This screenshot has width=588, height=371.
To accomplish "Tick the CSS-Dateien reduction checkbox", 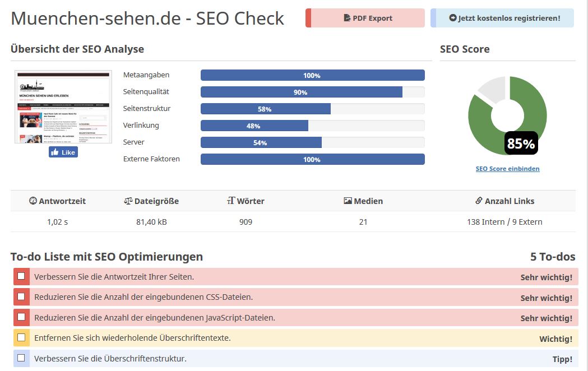I will 21,296.
